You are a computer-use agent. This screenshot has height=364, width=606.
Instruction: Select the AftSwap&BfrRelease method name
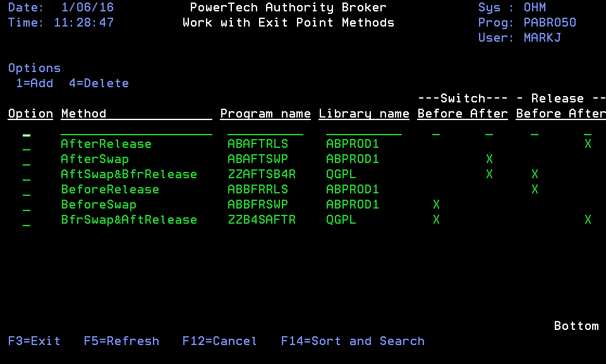point(129,174)
